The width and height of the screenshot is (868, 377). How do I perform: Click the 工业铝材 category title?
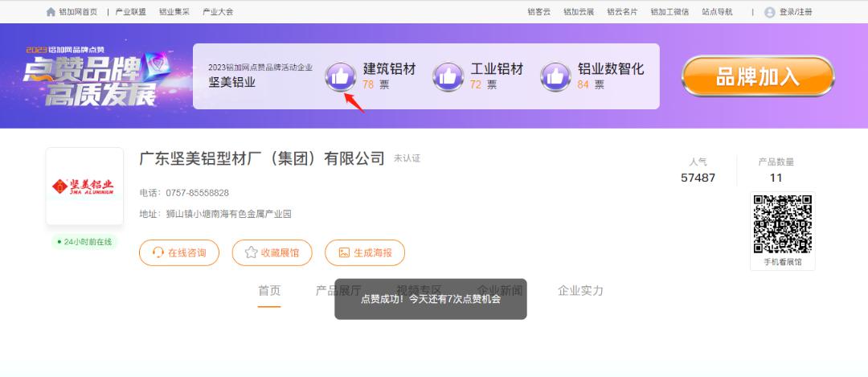click(x=497, y=68)
